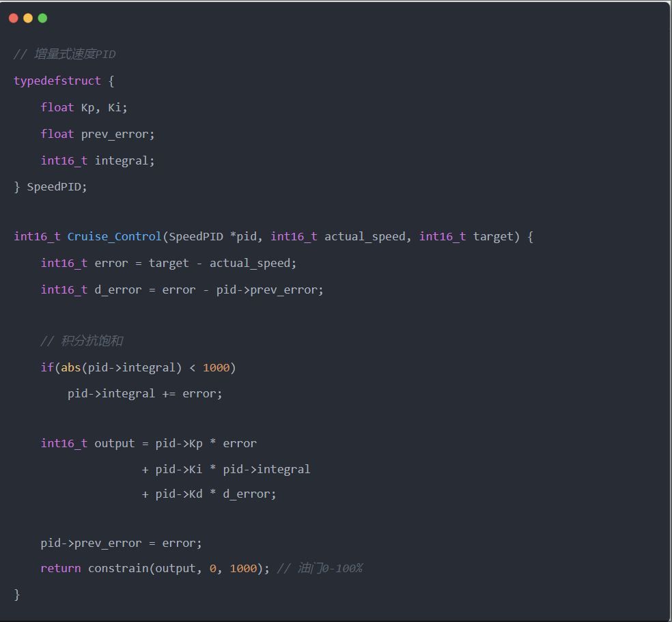Image resolution: width=672 pixels, height=622 pixels.
Task: Click the 'abs' function call
Action: click(71, 367)
